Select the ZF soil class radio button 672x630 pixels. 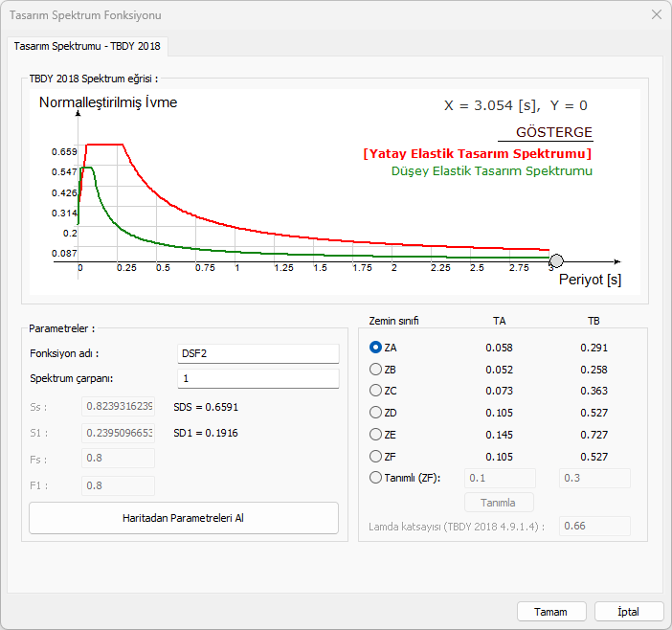pyautogui.click(x=376, y=457)
